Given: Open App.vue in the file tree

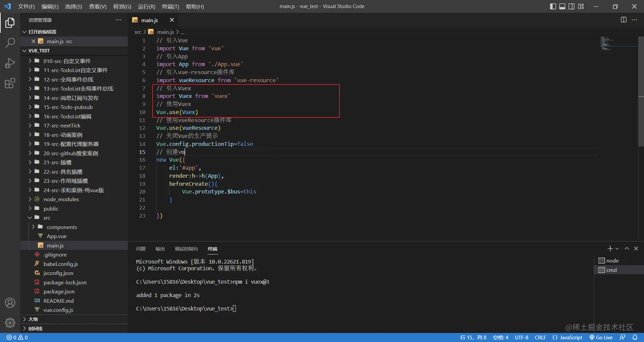Looking at the screenshot, I should click(74, 236).
